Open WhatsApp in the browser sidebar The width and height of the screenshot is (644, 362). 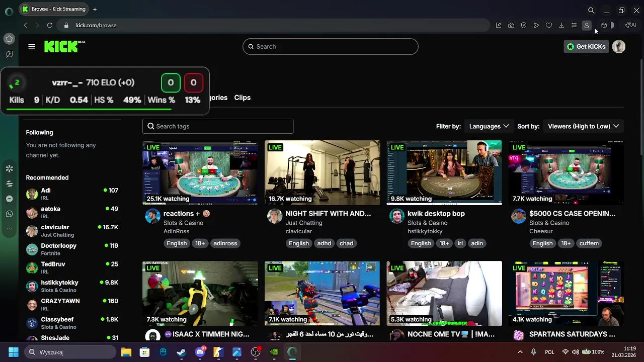pos(9,214)
